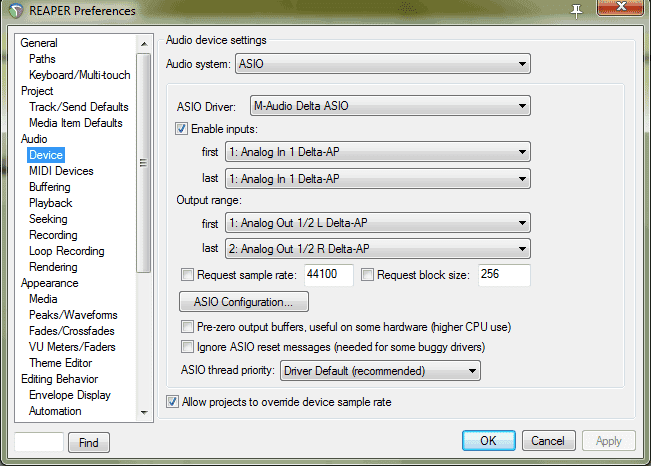Select Keyboard/Multi-touch preferences page

(x=80, y=75)
